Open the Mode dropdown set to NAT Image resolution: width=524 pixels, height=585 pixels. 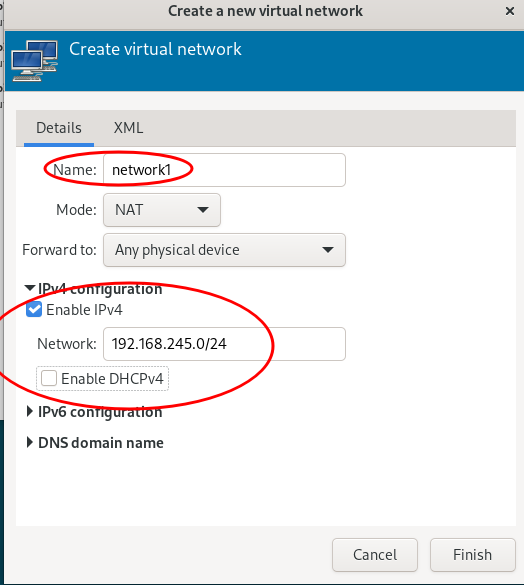tap(162, 210)
